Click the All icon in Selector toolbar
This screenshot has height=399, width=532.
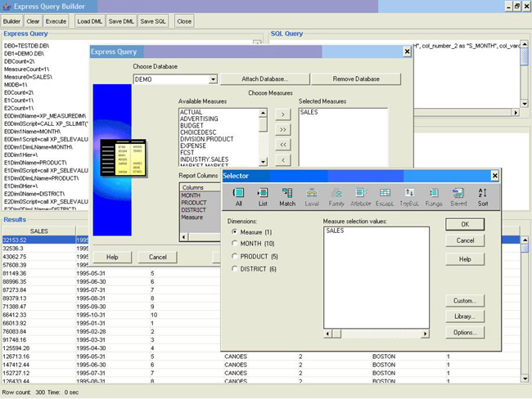239,196
